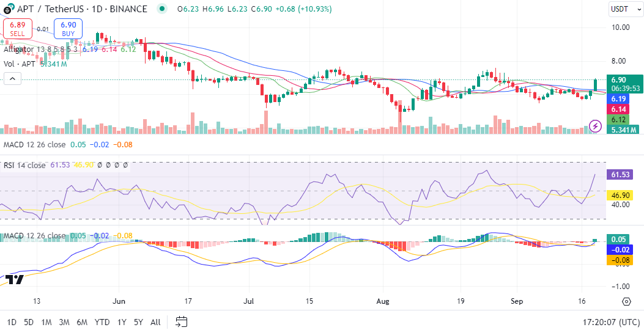644x330 pixels.
Task: Select the YTD time range
Action: point(102,322)
